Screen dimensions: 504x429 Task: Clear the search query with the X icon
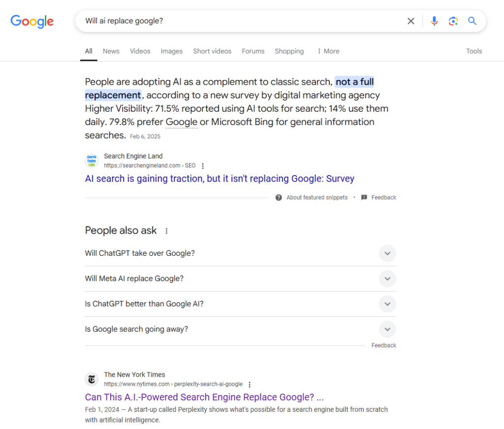point(411,21)
